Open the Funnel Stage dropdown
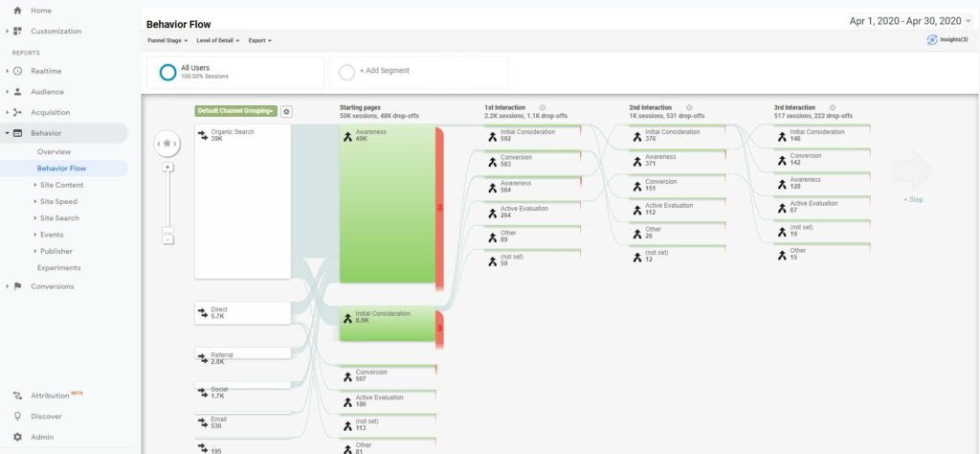 (x=167, y=40)
